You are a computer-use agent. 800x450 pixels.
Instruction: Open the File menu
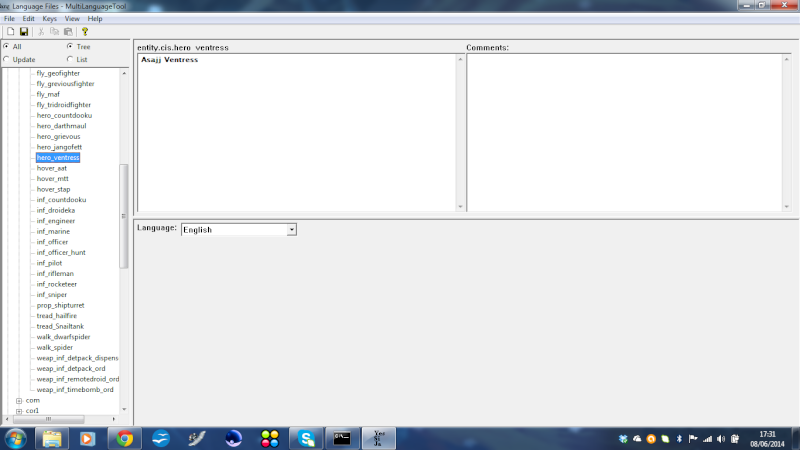[x=9, y=18]
